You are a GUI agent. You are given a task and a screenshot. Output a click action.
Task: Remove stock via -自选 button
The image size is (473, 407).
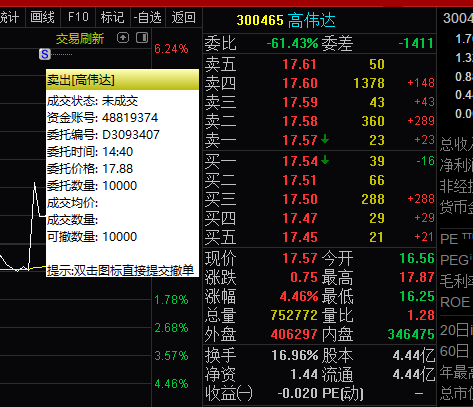(x=148, y=17)
